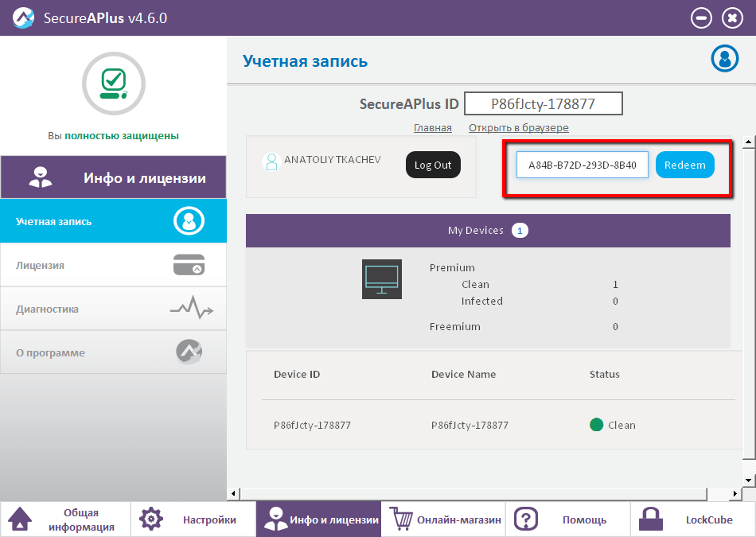Redeem the entered license code
This screenshot has height=537, width=756.
(684, 165)
